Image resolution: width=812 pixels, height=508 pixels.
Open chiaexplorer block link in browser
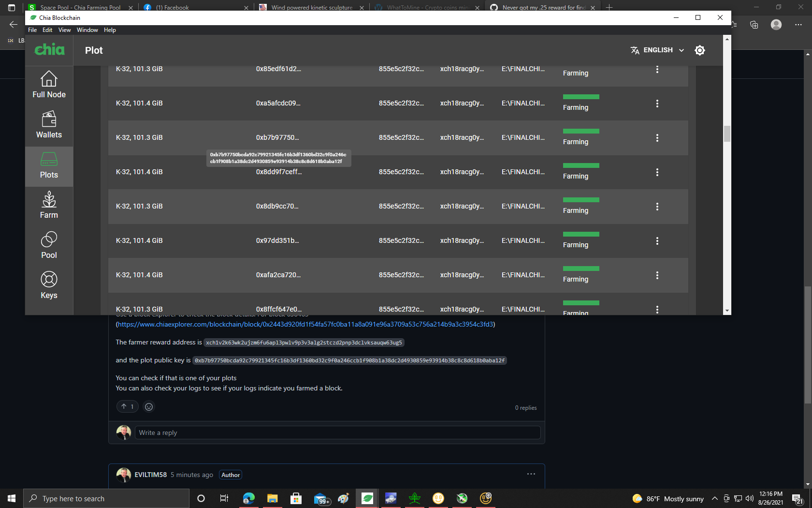(x=305, y=325)
